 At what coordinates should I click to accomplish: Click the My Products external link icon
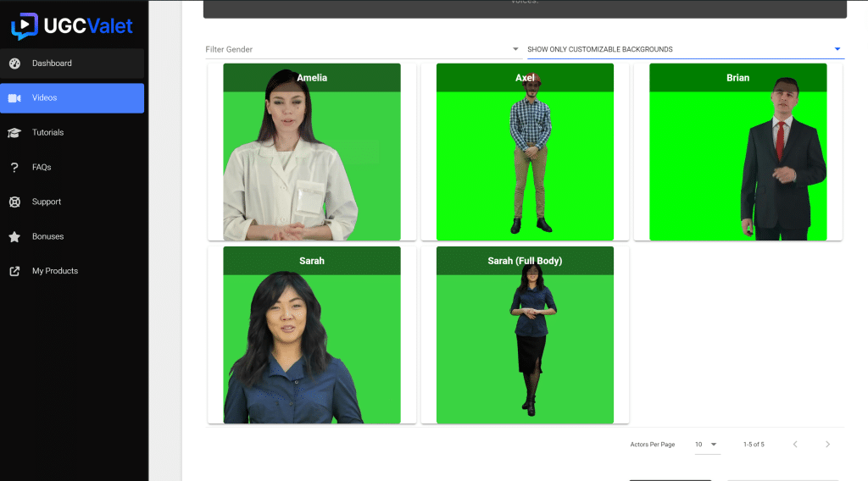(15, 271)
